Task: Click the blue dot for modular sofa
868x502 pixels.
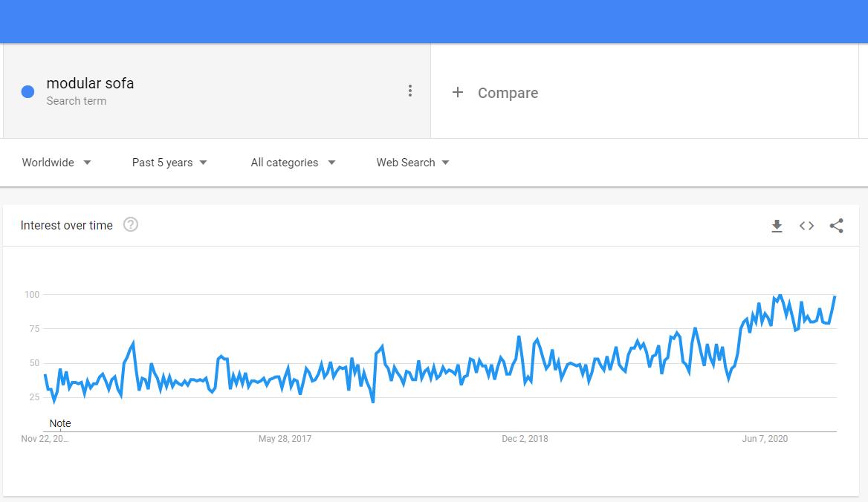Action: tap(27, 92)
